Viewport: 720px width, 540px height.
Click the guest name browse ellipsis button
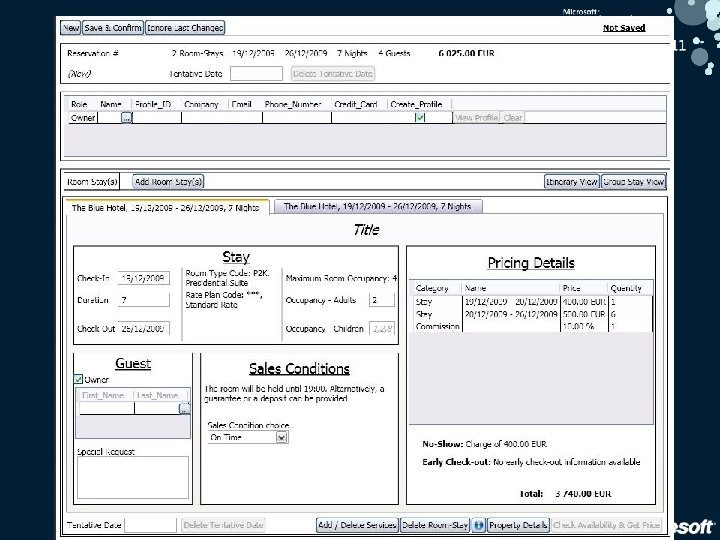tap(184, 408)
